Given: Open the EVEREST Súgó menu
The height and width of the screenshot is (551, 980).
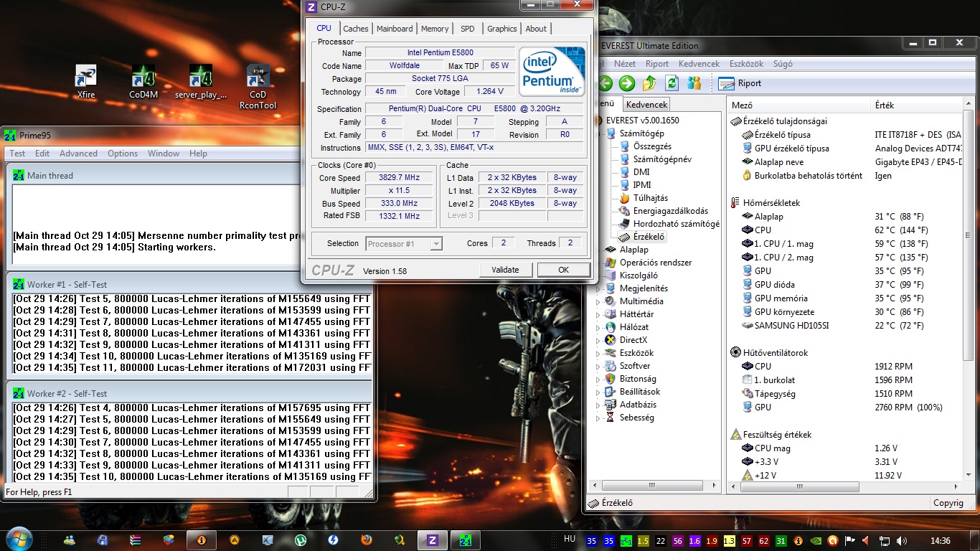Looking at the screenshot, I should tap(783, 64).
